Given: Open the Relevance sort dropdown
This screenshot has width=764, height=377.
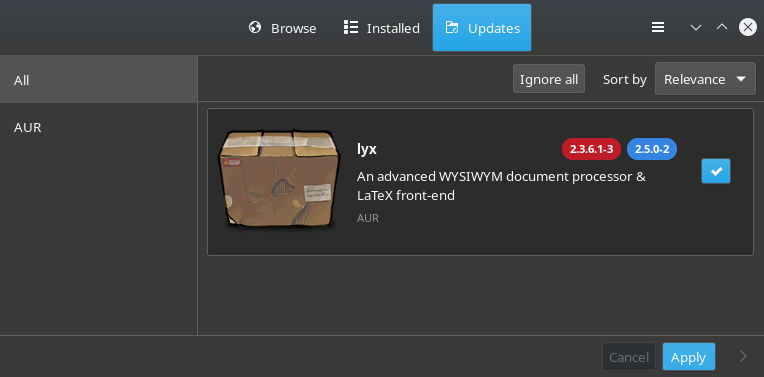Looking at the screenshot, I should [705, 78].
